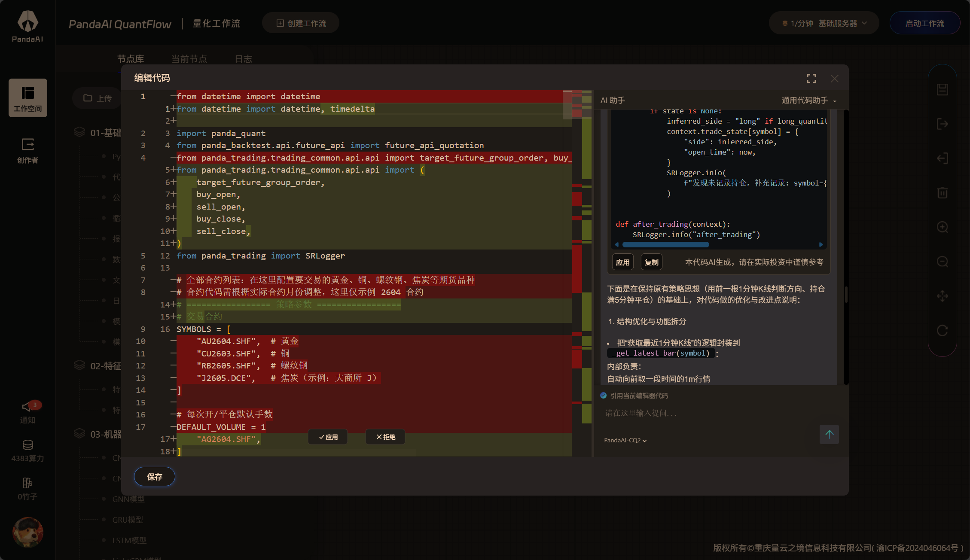Click the 'SYMBOLS = [' code line

click(204, 329)
